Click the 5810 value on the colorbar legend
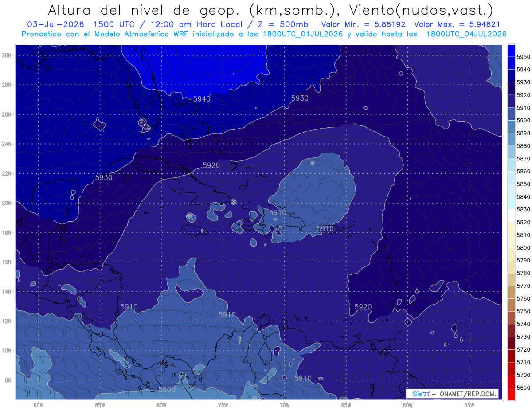 tap(524, 235)
